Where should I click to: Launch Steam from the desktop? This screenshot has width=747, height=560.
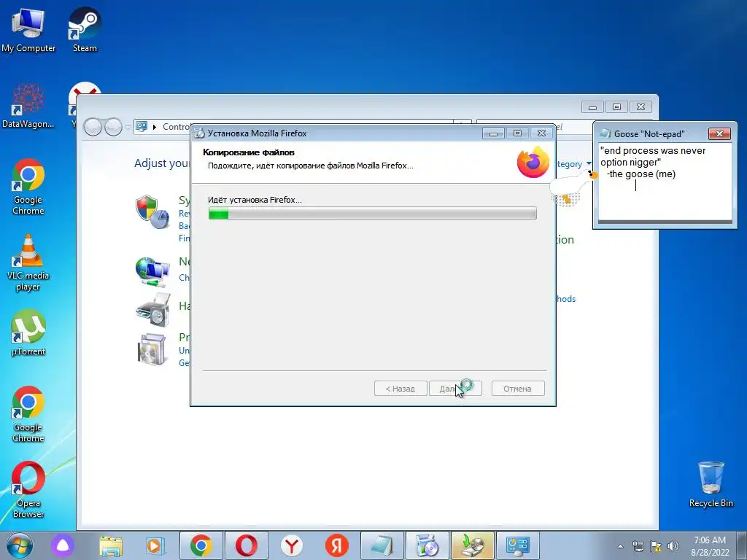click(85, 29)
